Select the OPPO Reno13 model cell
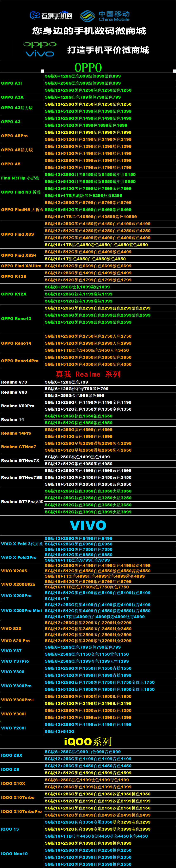 tap(22, 319)
